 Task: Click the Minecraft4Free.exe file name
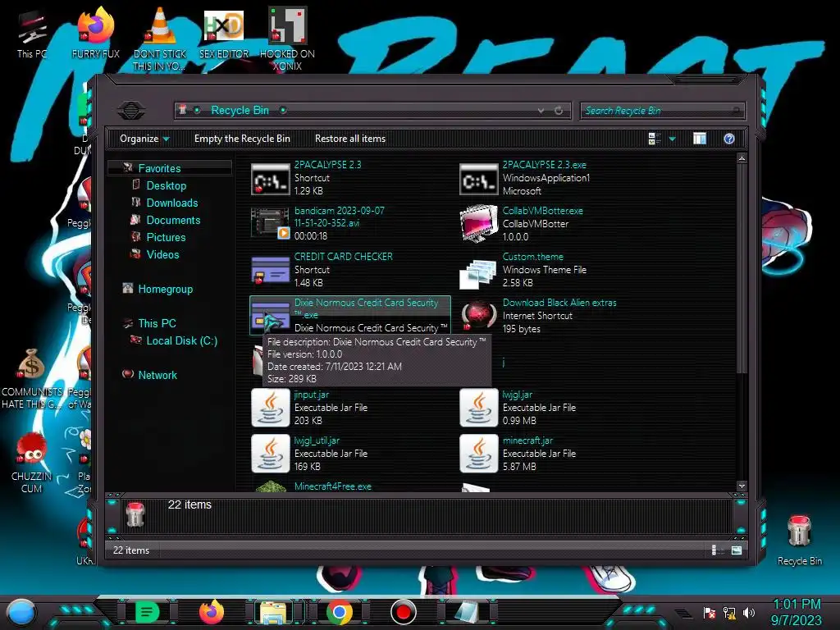click(x=333, y=486)
